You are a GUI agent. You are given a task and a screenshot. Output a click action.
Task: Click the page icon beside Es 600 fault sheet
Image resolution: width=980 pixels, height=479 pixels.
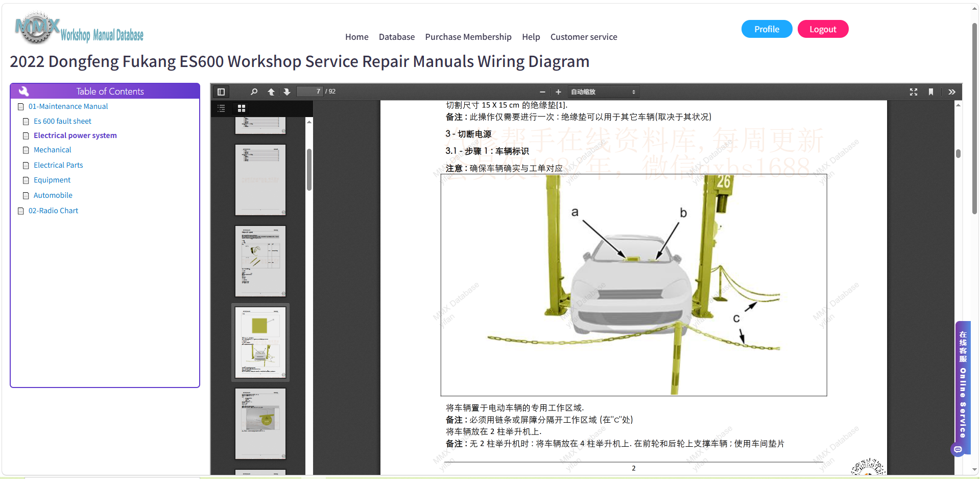pos(26,122)
